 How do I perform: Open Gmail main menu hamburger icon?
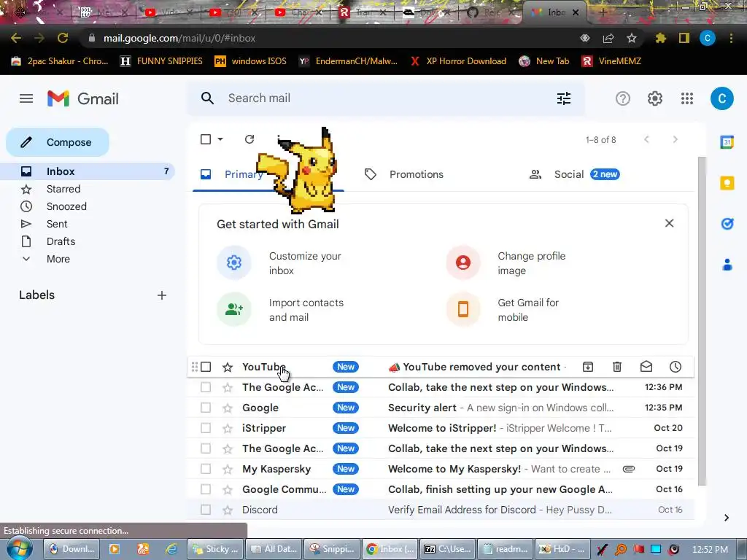pos(26,98)
